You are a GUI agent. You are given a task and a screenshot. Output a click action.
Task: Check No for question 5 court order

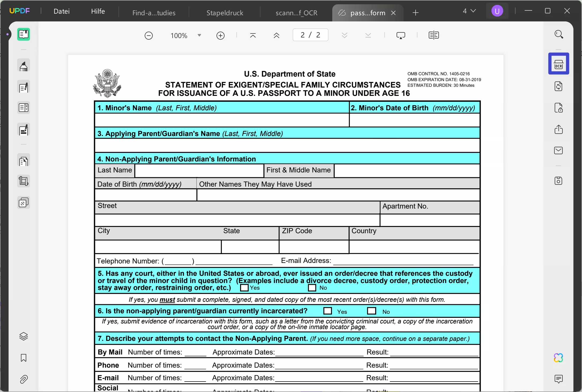click(x=312, y=288)
